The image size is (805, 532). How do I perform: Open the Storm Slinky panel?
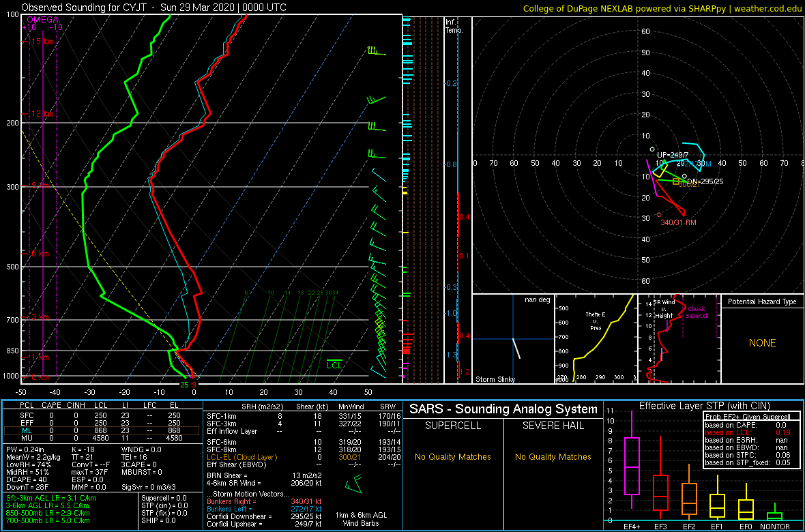point(513,339)
